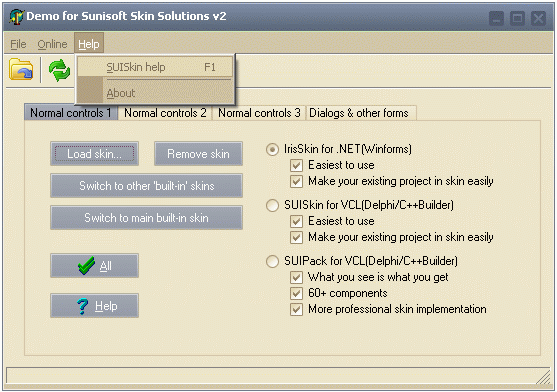Click the Load skin... button
The height and width of the screenshot is (392, 557).
coord(94,154)
